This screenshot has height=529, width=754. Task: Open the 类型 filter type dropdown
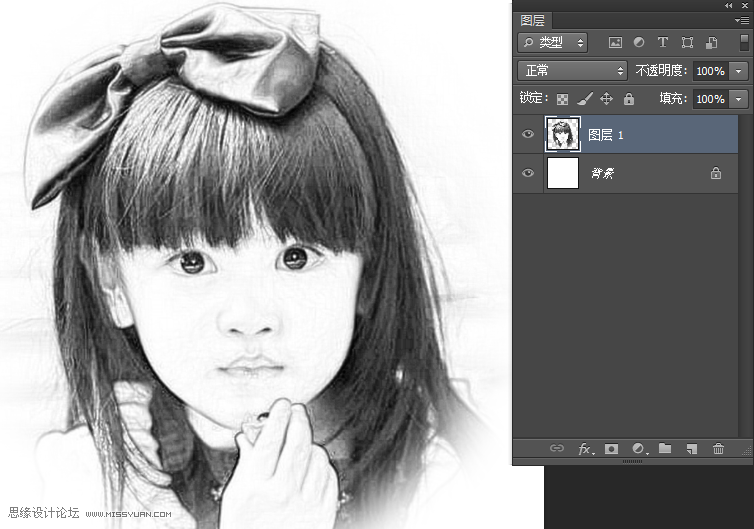(x=553, y=42)
